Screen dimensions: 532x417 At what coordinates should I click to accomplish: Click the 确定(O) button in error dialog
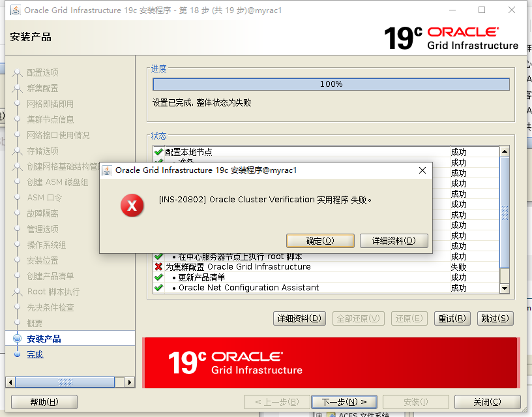point(320,241)
